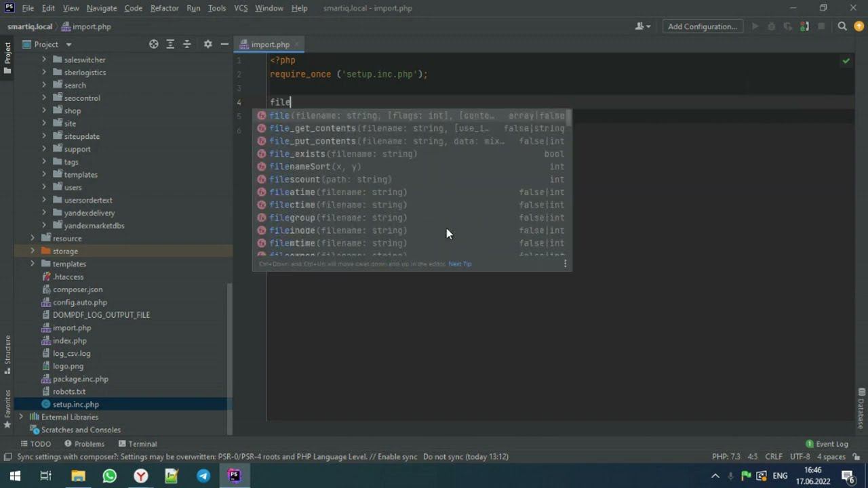Open Windows Start menu
Image resolution: width=868 pixels, height=488 pixels.
[15, 476]
